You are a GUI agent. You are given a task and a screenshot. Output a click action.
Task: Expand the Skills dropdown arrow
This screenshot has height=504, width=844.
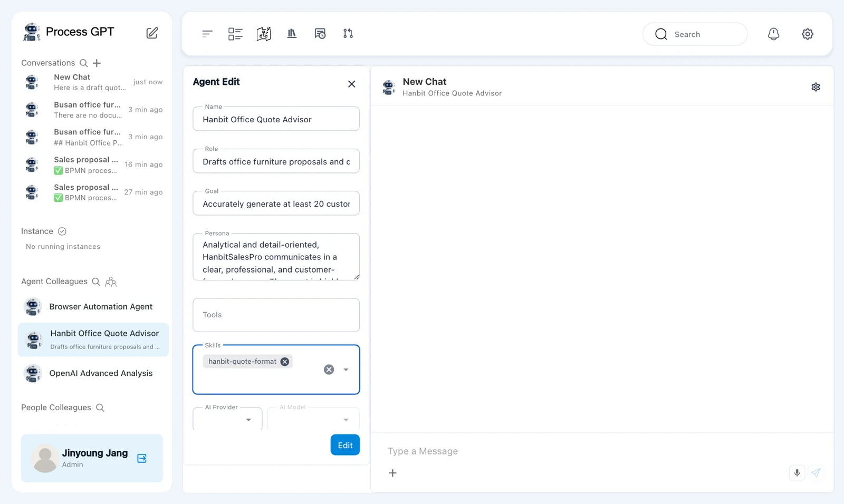point(346,370)
